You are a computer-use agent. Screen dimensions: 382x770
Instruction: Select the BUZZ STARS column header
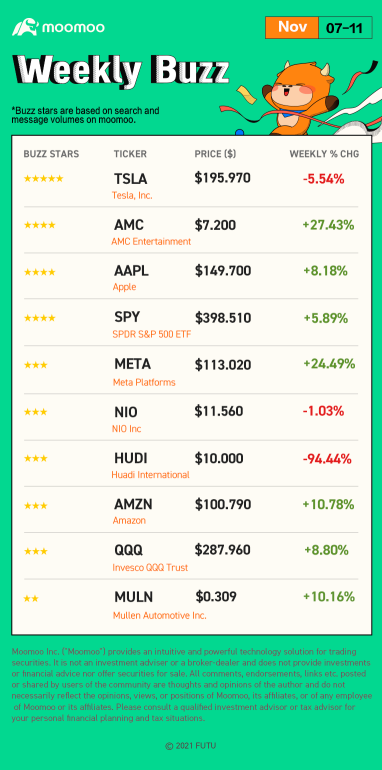click(51, 154)
